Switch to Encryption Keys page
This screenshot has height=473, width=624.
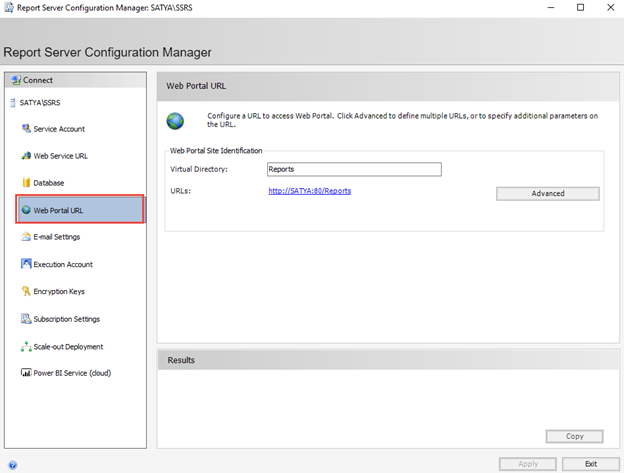pos(60,292)
